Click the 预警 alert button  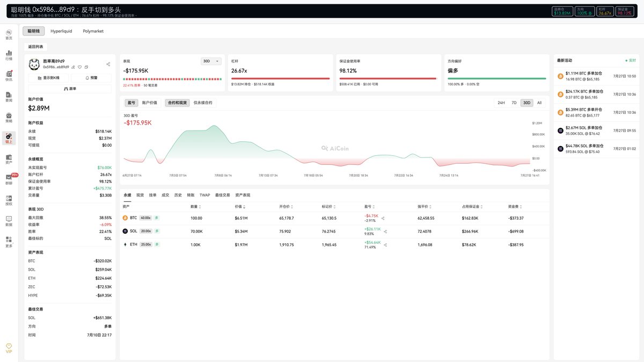coord(91,78)
